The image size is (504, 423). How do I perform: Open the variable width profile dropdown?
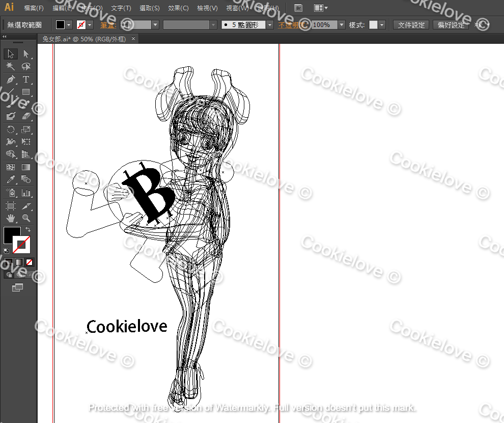213,25
